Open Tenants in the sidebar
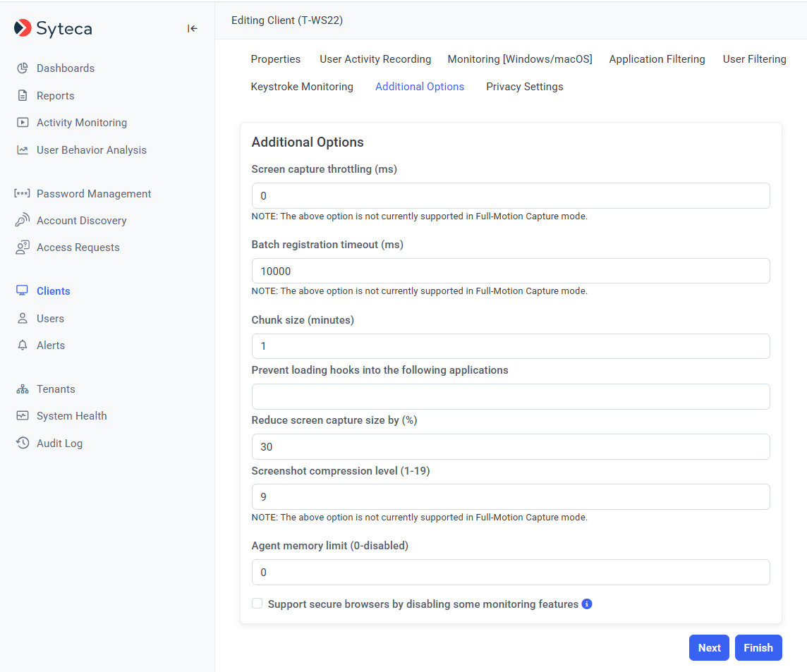807x672 pixels. [x=56, y=389]
